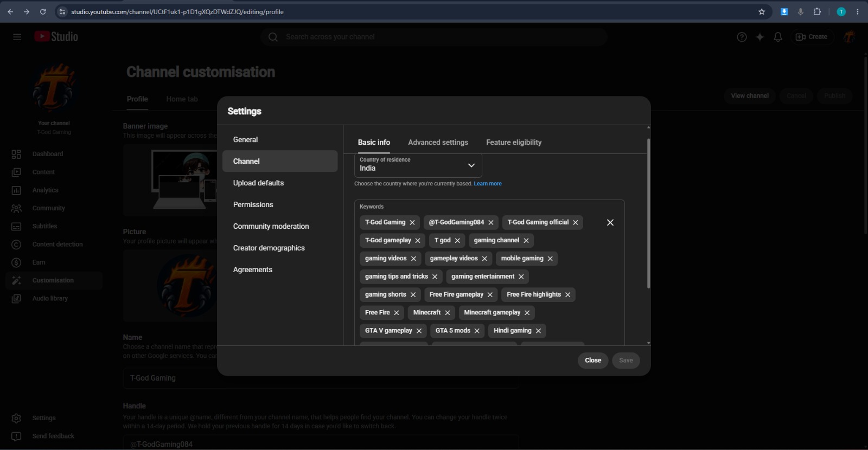Open Earn in the sidebar

point(54,262)
